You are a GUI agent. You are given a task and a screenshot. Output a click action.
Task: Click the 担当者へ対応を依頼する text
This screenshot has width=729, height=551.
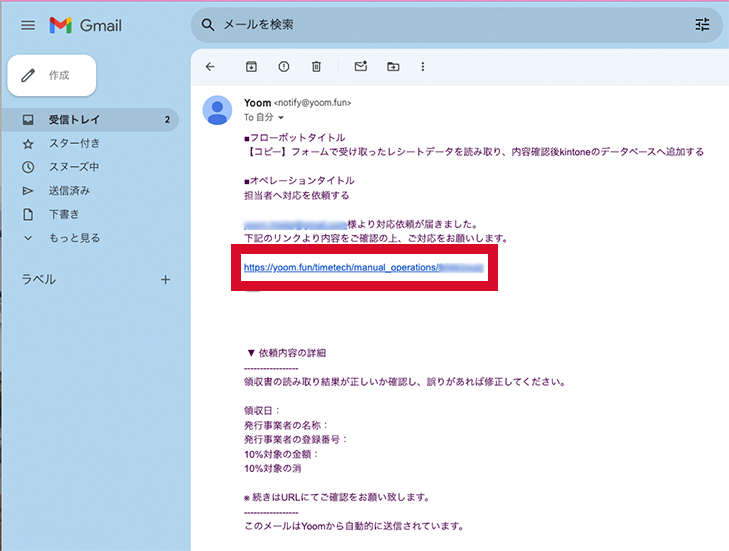click(x=297, y=196)
